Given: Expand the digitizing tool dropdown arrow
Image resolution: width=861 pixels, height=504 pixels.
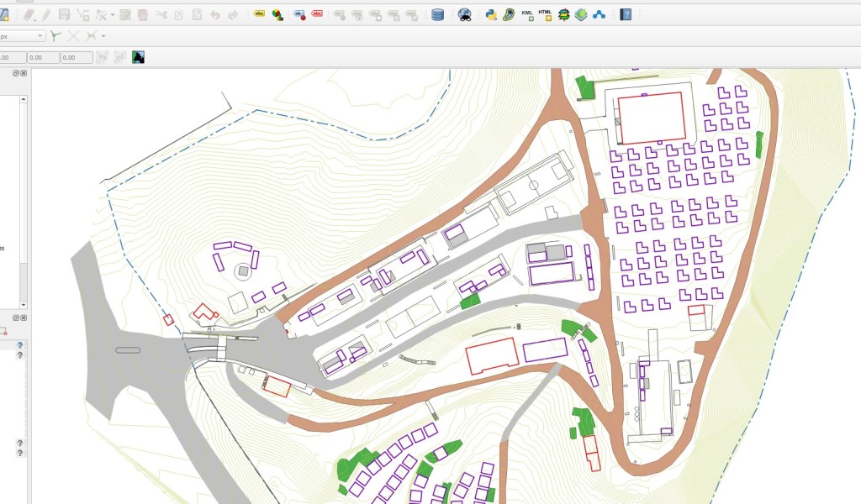Looking at the screenshot, I should [112, 15].
